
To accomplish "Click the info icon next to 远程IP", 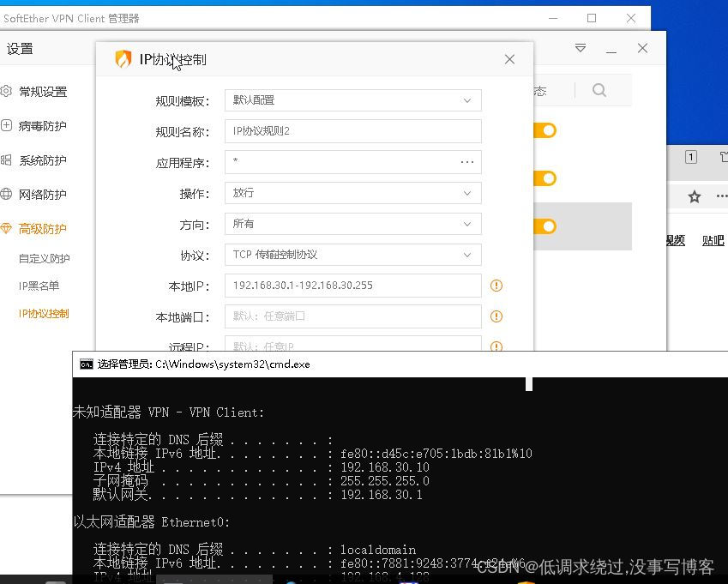I will 496,346.
